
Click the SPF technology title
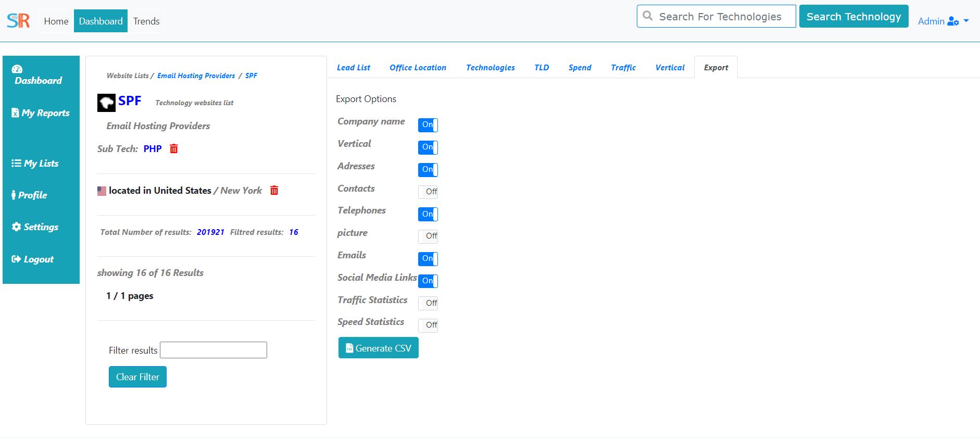pyautogui.click(x=130, y=101)
